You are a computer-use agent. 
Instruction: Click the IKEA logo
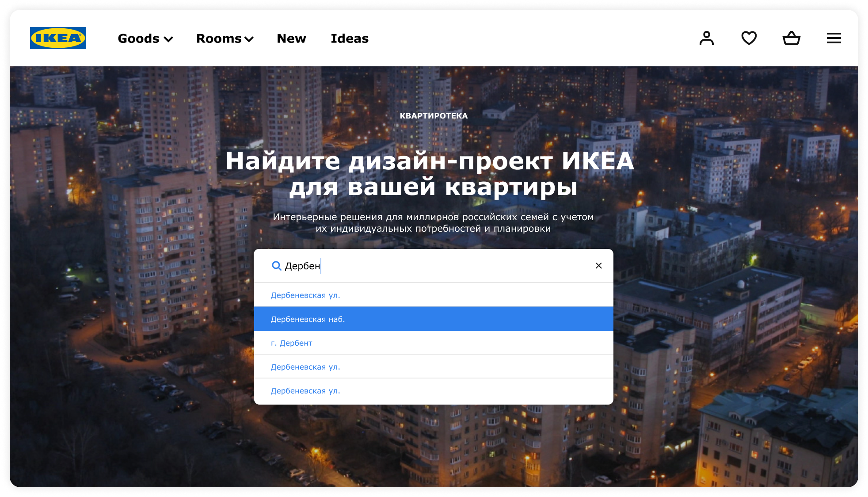[58, 38]
